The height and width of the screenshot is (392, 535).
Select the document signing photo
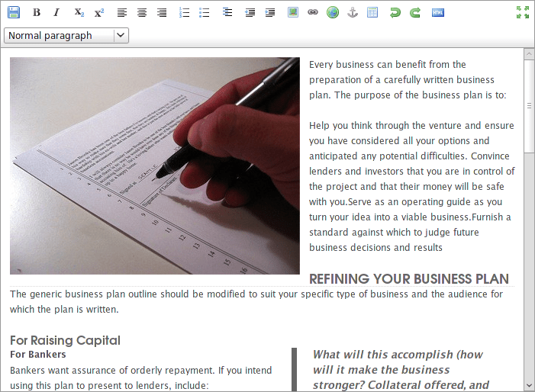(155, 165)
